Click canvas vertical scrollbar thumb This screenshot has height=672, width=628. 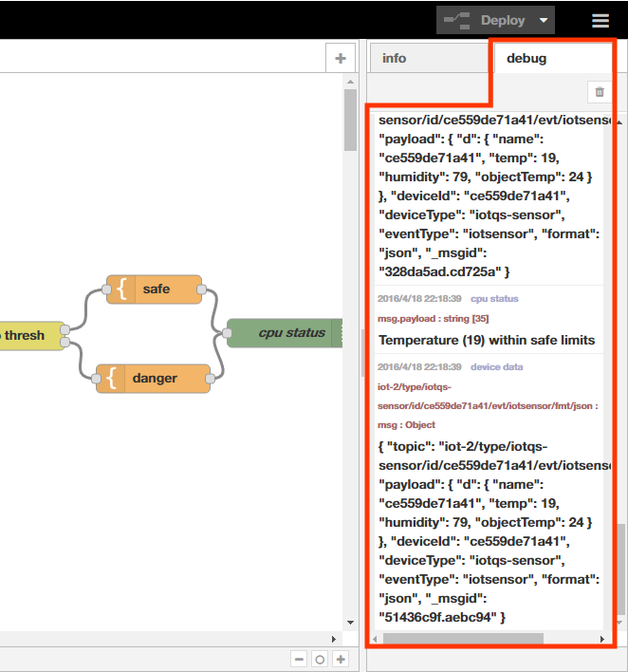(x=350, y=120)
